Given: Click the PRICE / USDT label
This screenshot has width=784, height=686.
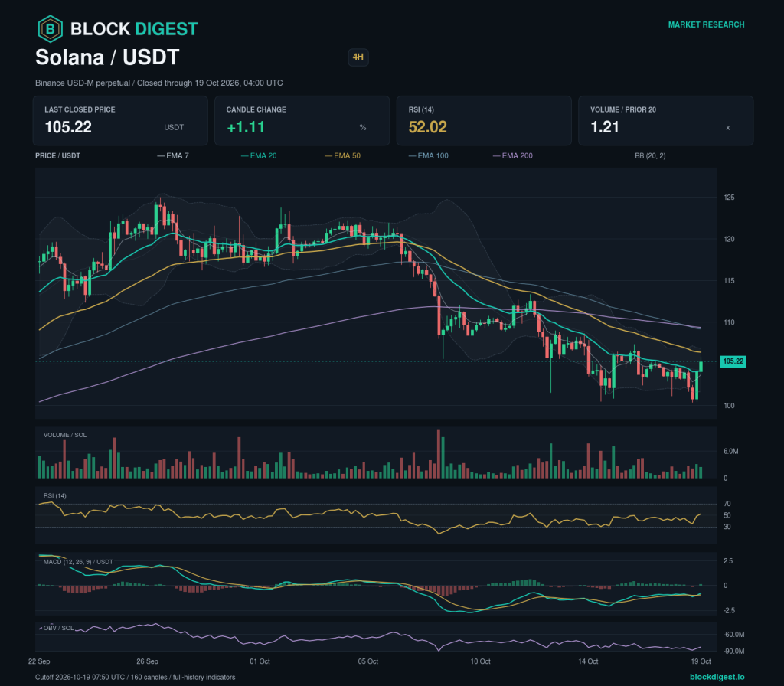Looking at the screenshot, I should 57,156.
